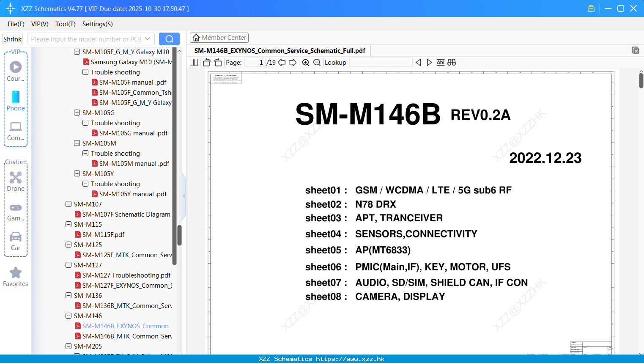Go to next page arrow
The width and height of the screenshot is (644, 363).
pos(293,63)
